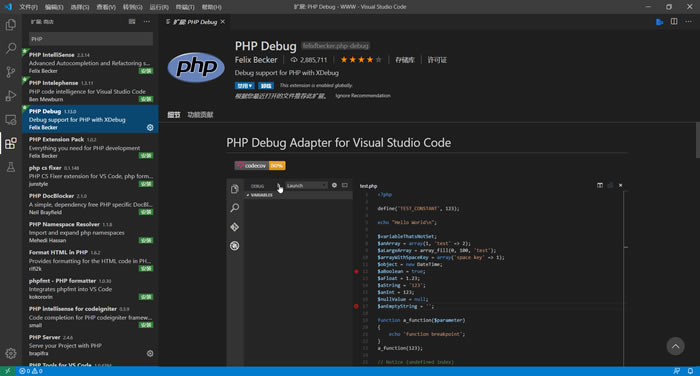This screenshot has height=376, width=700.
Task: Install PHP intellisense for codeigniter extension
Action: [146, 325]
